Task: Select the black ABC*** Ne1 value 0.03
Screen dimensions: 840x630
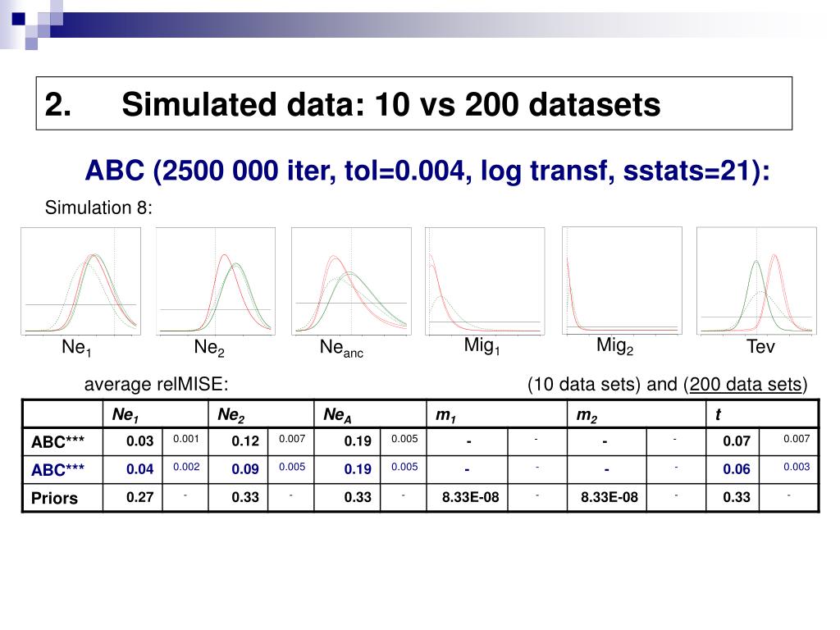Action: [139, 441]
